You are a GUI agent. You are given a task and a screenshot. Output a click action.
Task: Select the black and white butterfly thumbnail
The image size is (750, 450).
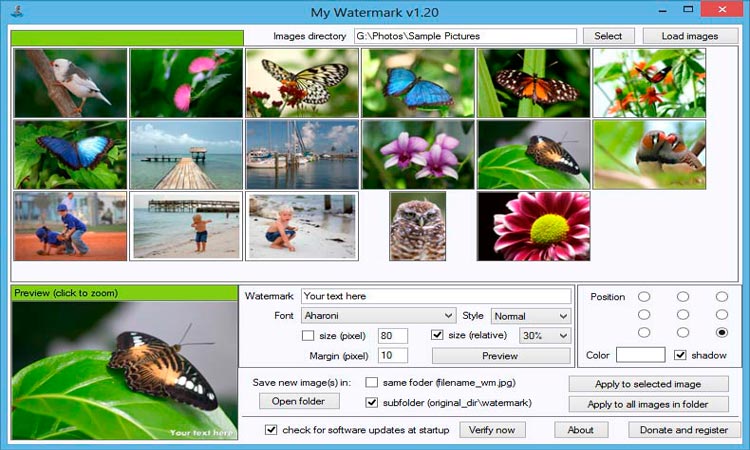302,83
